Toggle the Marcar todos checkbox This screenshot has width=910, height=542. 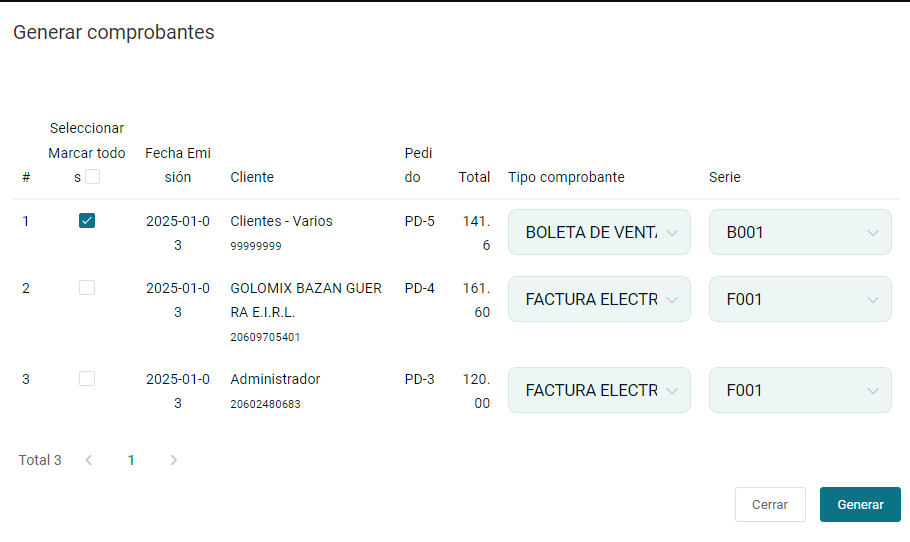(92, 177)
